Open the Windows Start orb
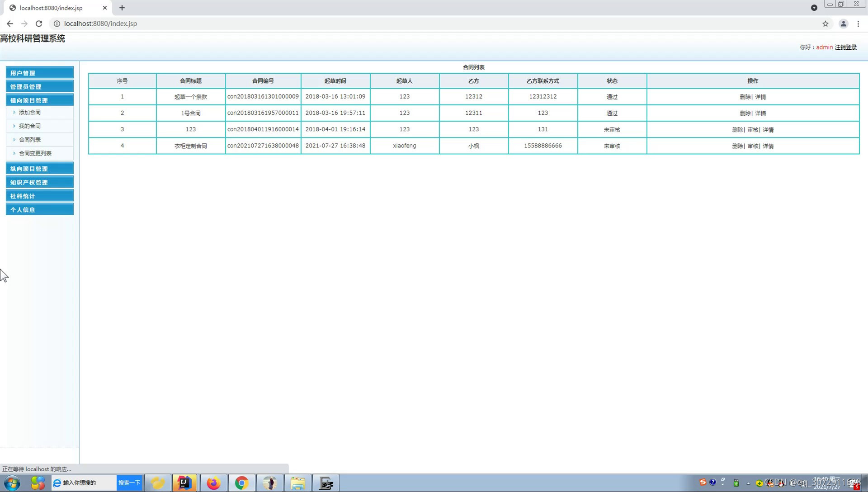Viewport: 868px width, 492px height. click(x=12, y=483)
